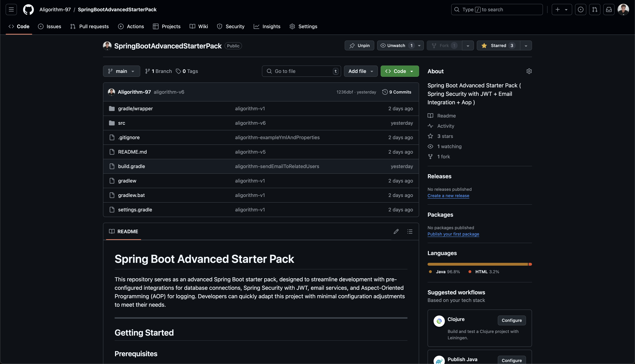Screen dimensions: 635x364
Task: Switch to the Projects tab
Action: pos(167,26)
